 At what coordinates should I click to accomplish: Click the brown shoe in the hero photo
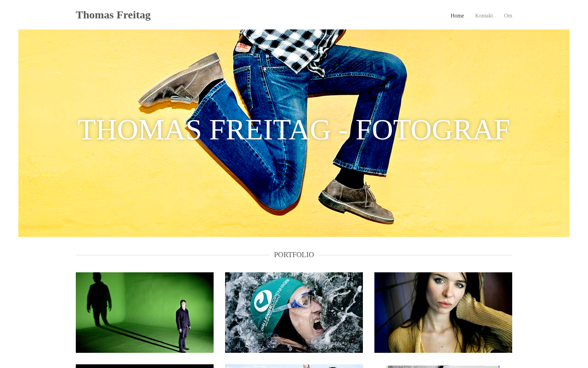pos(356,198)
